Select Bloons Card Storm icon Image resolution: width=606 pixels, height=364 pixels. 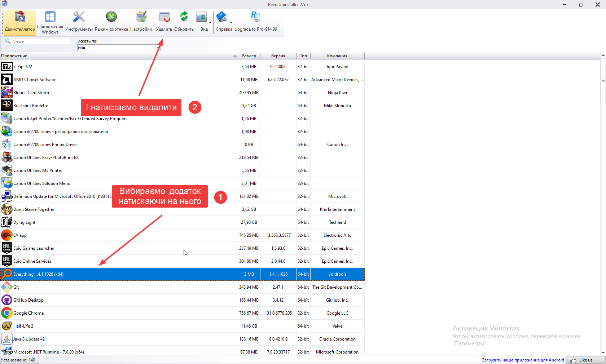(x=6, y=93)
